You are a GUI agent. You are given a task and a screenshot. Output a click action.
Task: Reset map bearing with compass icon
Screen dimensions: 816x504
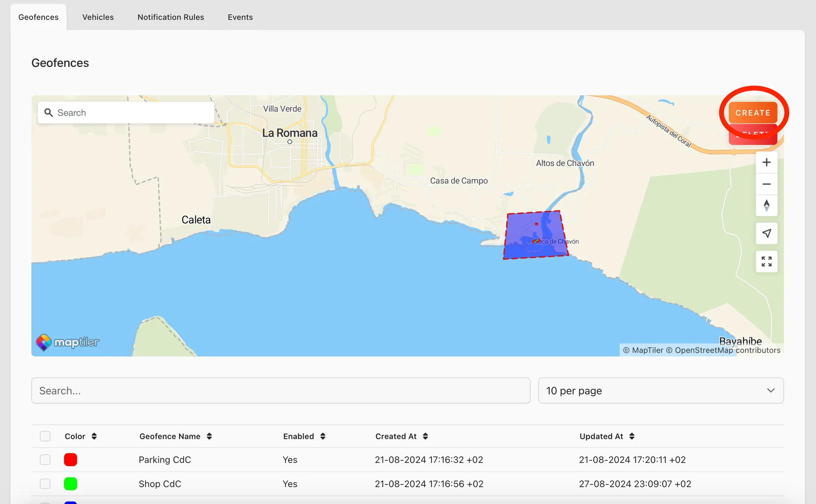click(x=766, y=205)
